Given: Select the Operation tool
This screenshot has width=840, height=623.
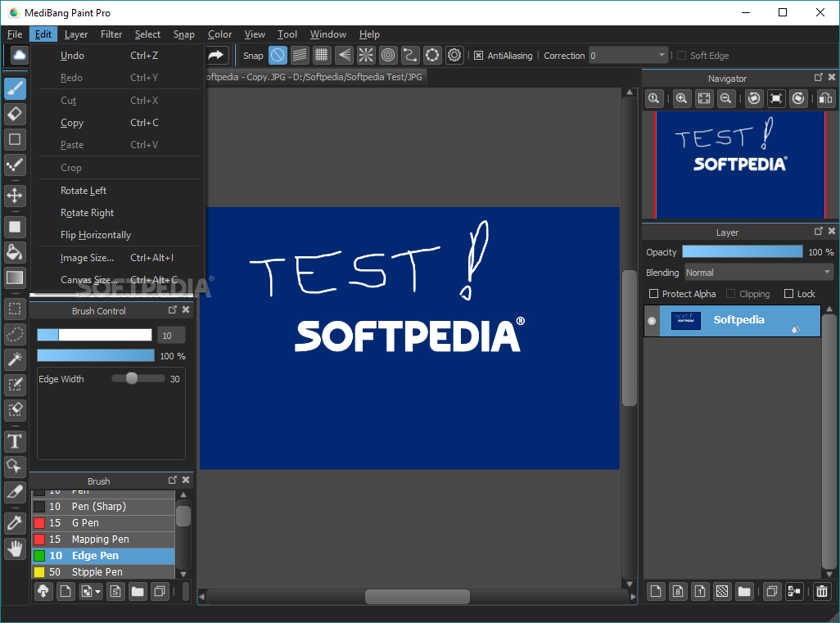Looking at the screenshot, I should 15,467.
